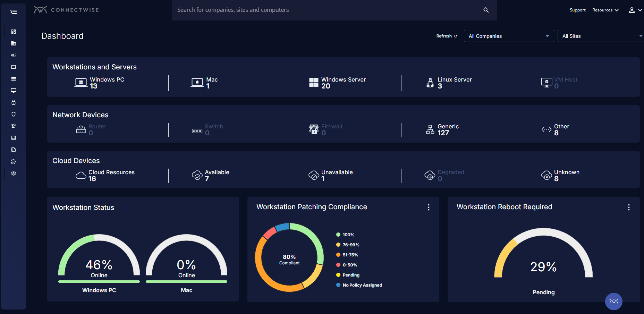Screen dimensions: 644x314
Task: Click the Cloud Resources cloud icon
Action: tap(81, 175)
